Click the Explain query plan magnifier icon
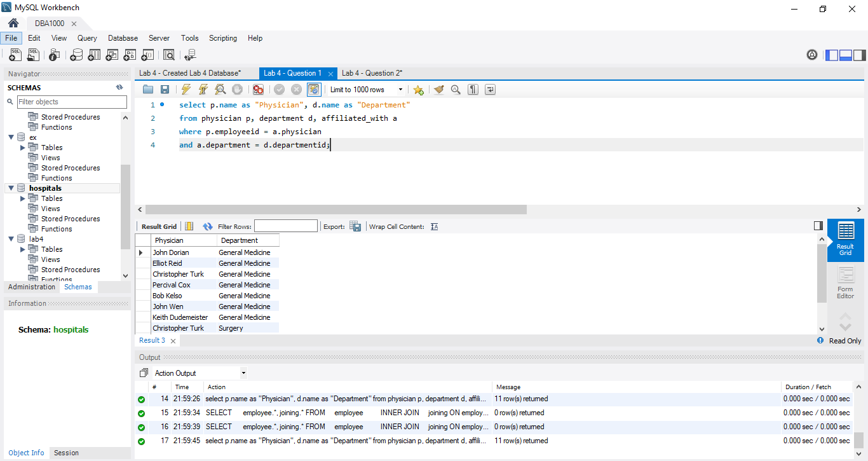The image size is (868, 461). tap(220, 90)
